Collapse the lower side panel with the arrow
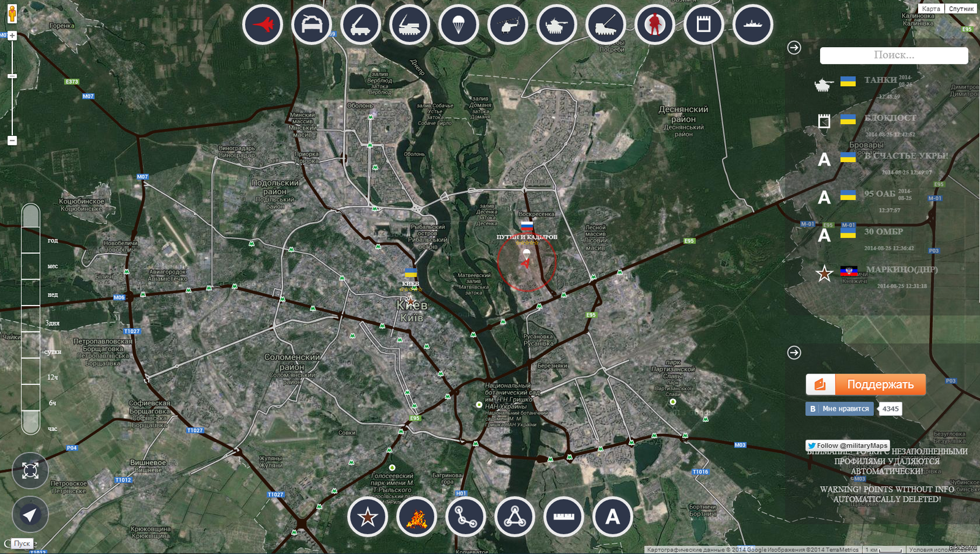The height and width of the screenshot is (554, 980). [794, 353]
